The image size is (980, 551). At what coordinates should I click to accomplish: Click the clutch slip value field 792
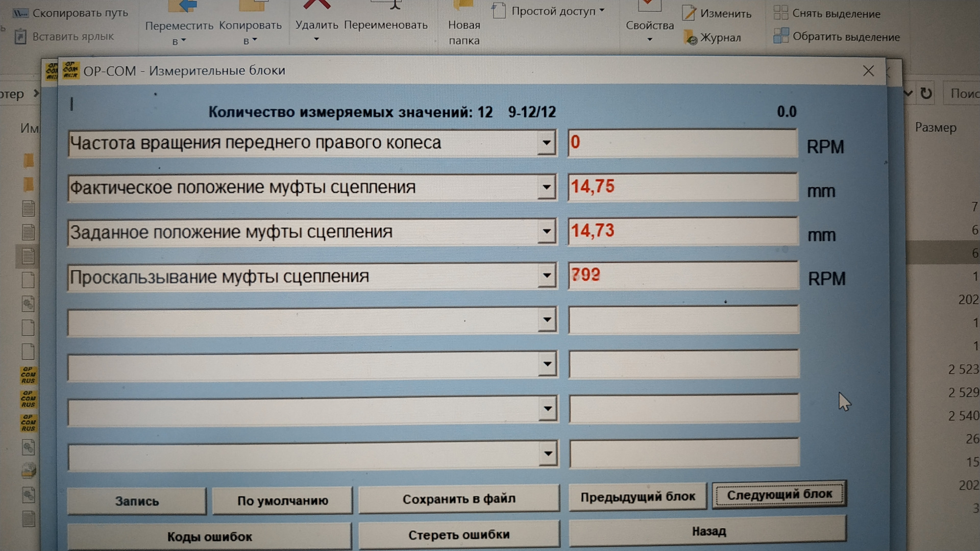point(683,275)
